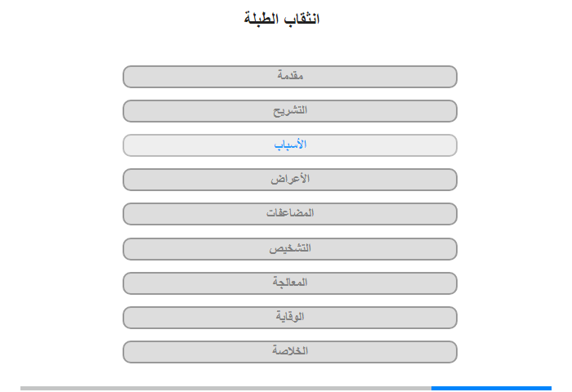The width and height of the screenshot is (572, 392).
Task: Choose المضاعفات from the topic list
Action: click(290, 213)
